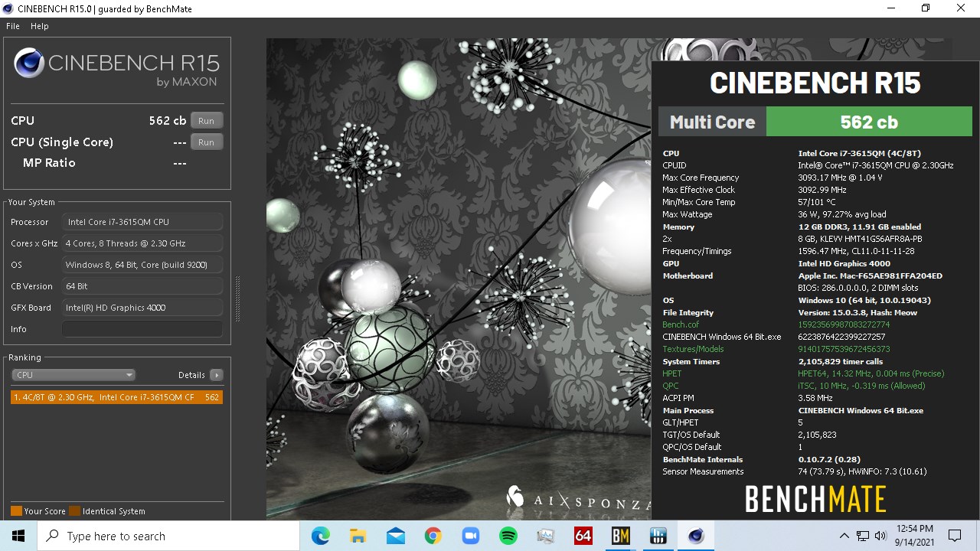Click the Multi Core label in BenchMate

point(712,122)
